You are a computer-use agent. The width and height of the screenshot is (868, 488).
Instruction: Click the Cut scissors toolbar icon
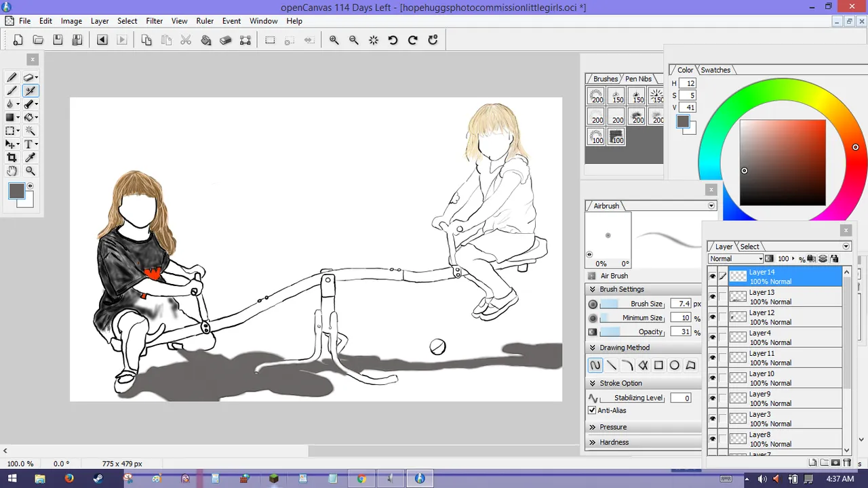(186, 40)
